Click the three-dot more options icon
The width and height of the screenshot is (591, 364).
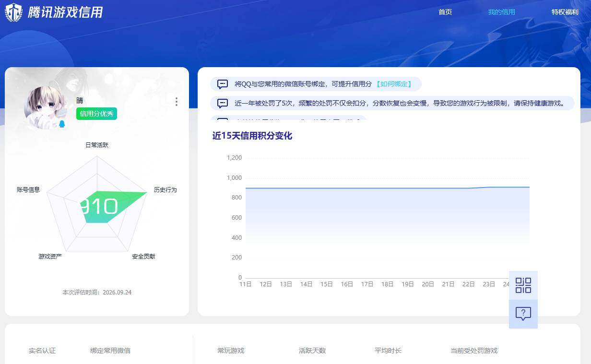pos(177,102)
